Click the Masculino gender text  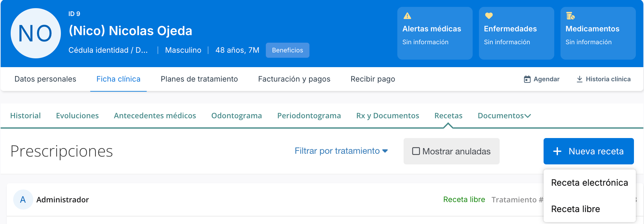[x=183, y=50]
